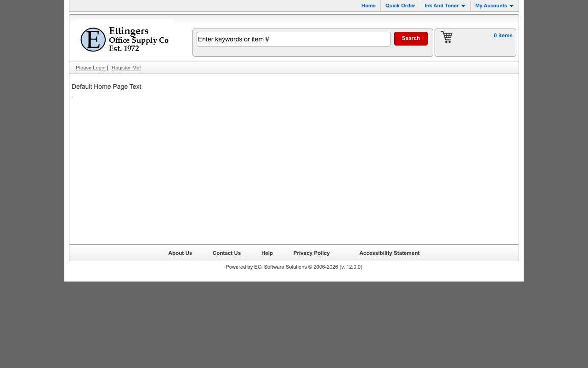Open the Quick Order menu item

click(400, 6)
